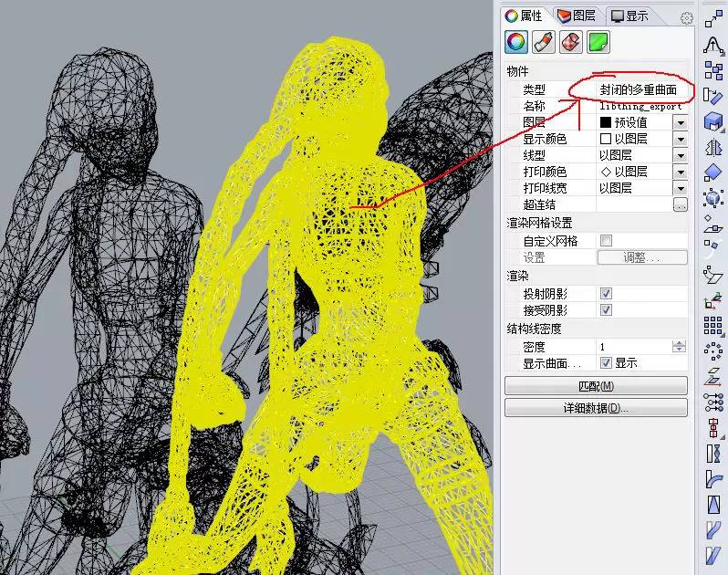Select the texture mapping properties icon
The image size is (728, 575).
point(570,42)
